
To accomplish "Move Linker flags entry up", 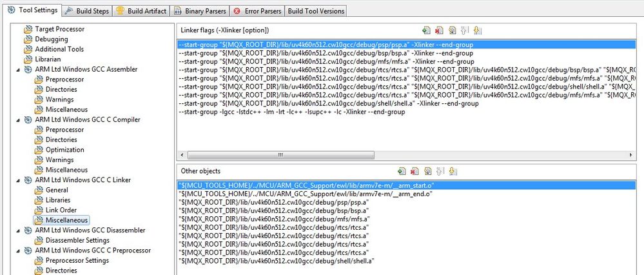I will point(465,30).
